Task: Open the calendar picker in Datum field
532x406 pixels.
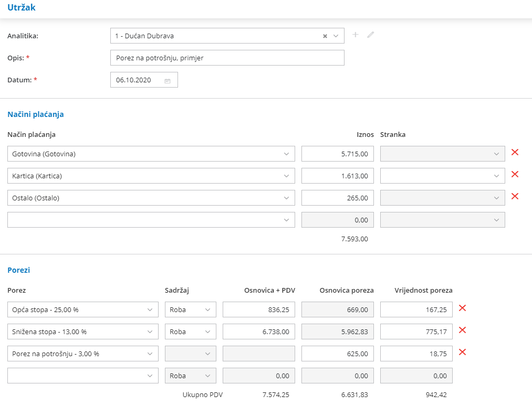Action: 168,81
